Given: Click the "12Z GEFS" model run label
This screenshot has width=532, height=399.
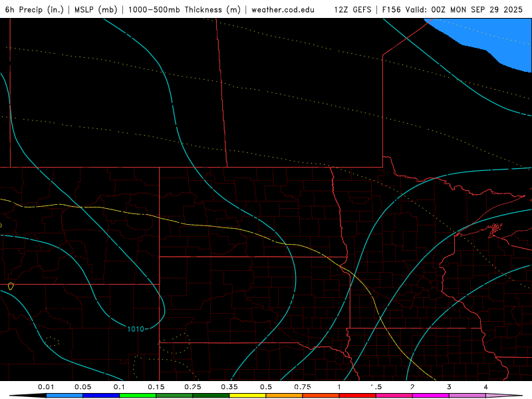Looking at the screenshot, I should [x=352, y=9].
